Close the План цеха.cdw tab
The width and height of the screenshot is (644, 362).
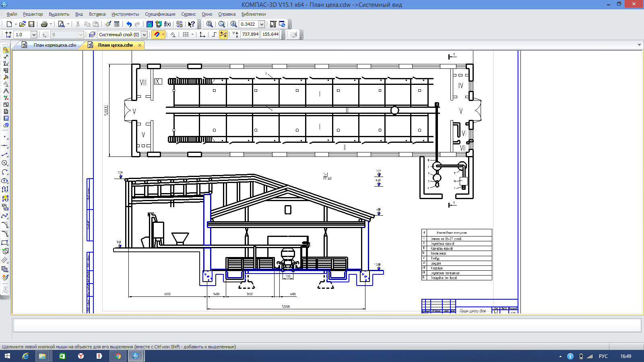click(140, 45)
